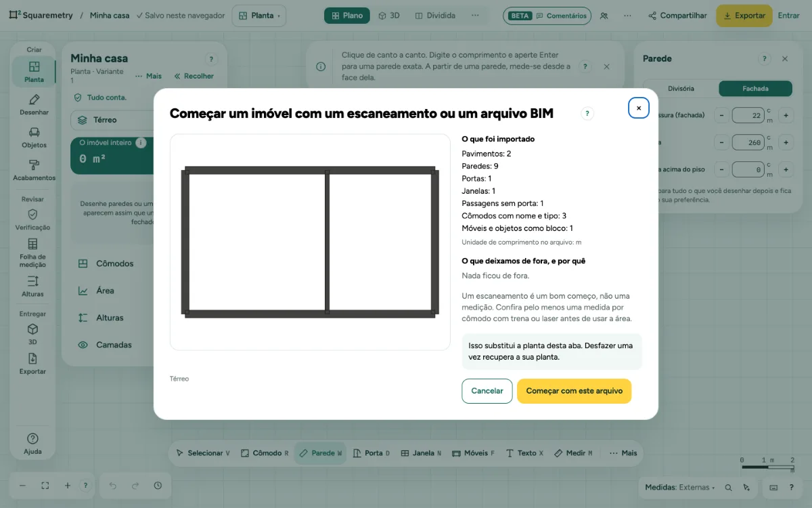
Task: Select the Fachada wall type
Action: click(x=755, y=88)
